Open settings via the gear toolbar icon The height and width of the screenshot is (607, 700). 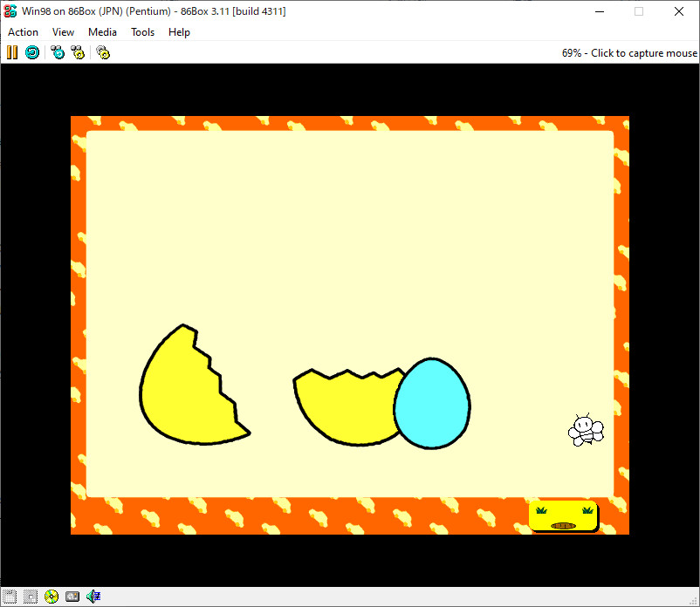point(103,52)
